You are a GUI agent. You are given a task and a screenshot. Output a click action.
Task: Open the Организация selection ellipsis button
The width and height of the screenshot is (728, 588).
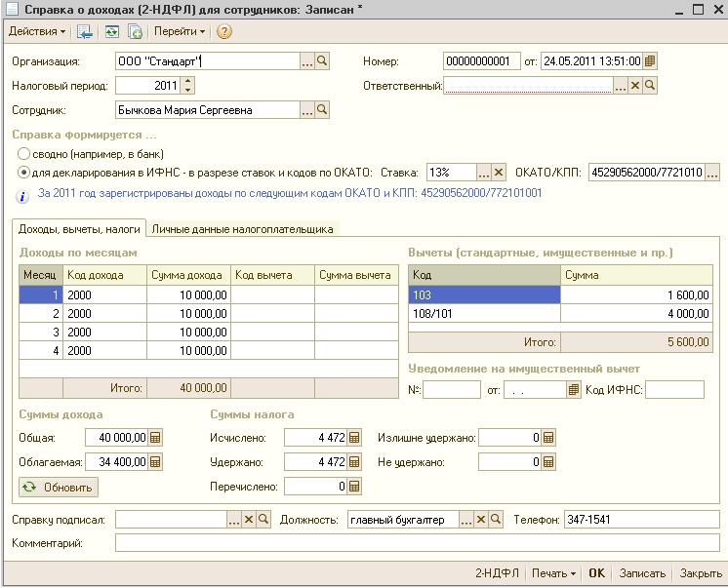point(306,60)
